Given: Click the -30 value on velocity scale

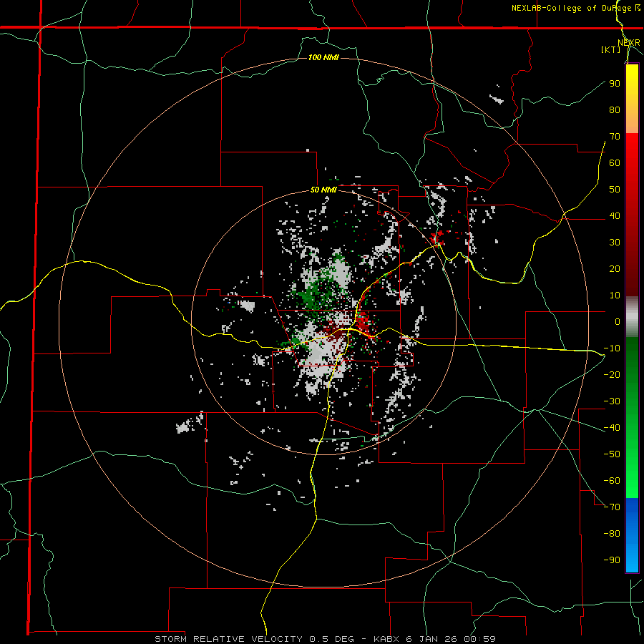Looking at the screenshot, I should [x=612, y=401].
